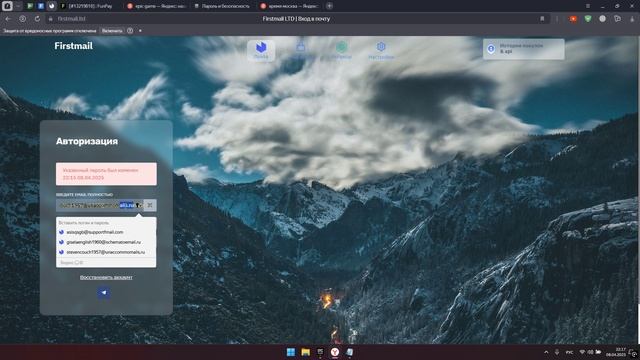Open Yandex Browser from taskbar
640x360 pixels.
pyautogui.click(x=335, y=352)
